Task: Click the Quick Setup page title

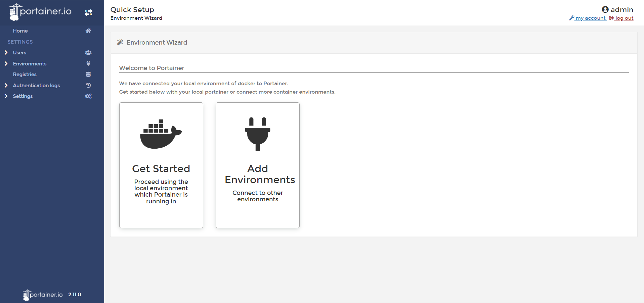Action: click(132, 9)
